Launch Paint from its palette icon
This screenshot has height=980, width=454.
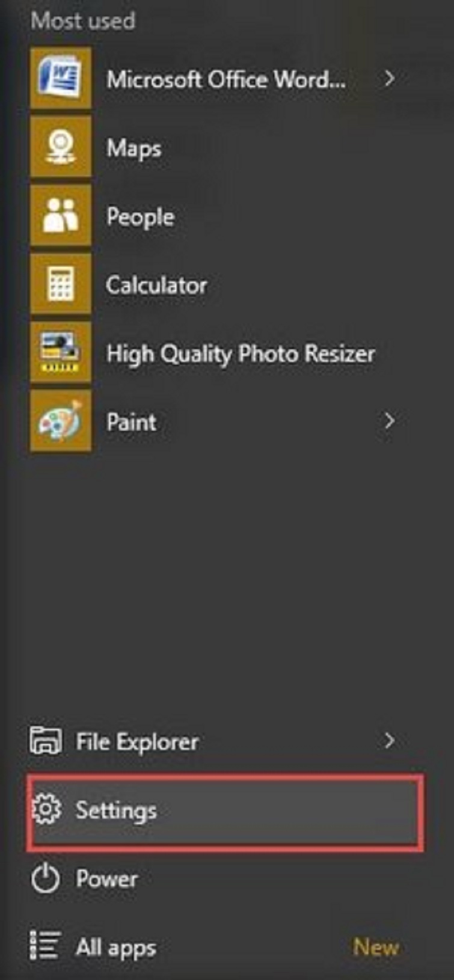(61, 421)
